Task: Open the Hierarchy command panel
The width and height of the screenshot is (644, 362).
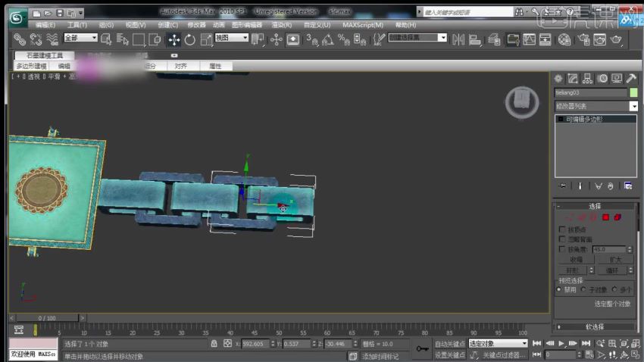Action: [x=587, y=78]
